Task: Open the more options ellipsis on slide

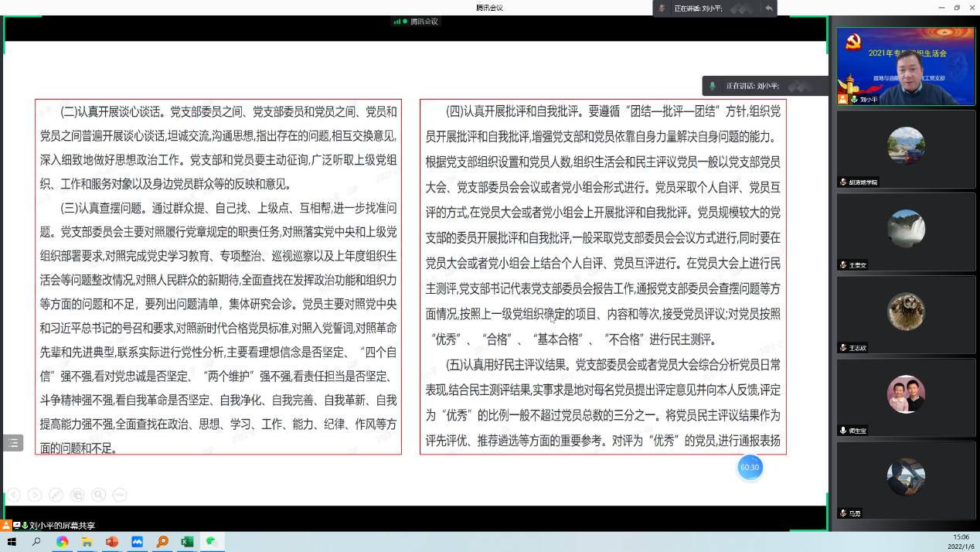Action: point(120,495)
